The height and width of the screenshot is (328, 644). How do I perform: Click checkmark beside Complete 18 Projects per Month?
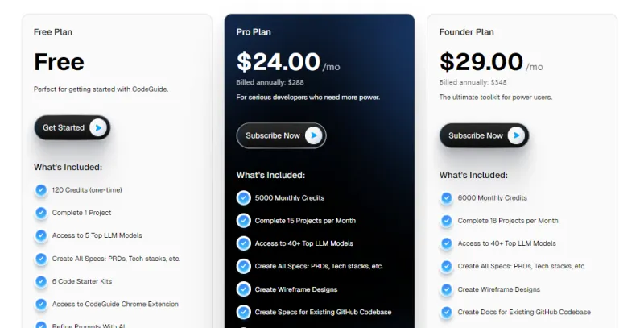(447, 220)
